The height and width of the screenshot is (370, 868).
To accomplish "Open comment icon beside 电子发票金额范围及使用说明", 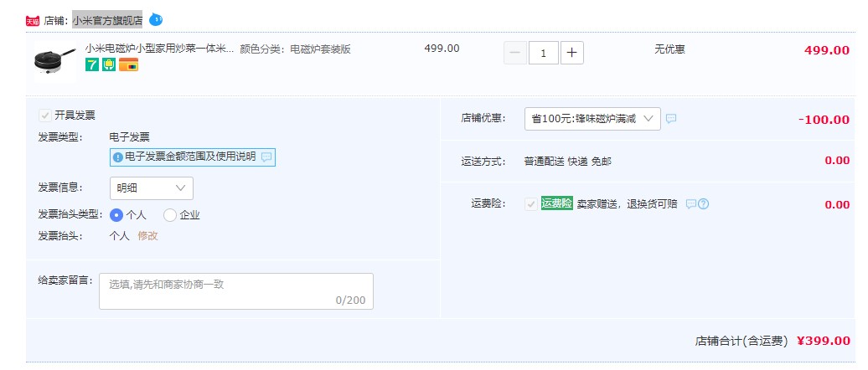I will pyautogui.click(x=266, y=157).
